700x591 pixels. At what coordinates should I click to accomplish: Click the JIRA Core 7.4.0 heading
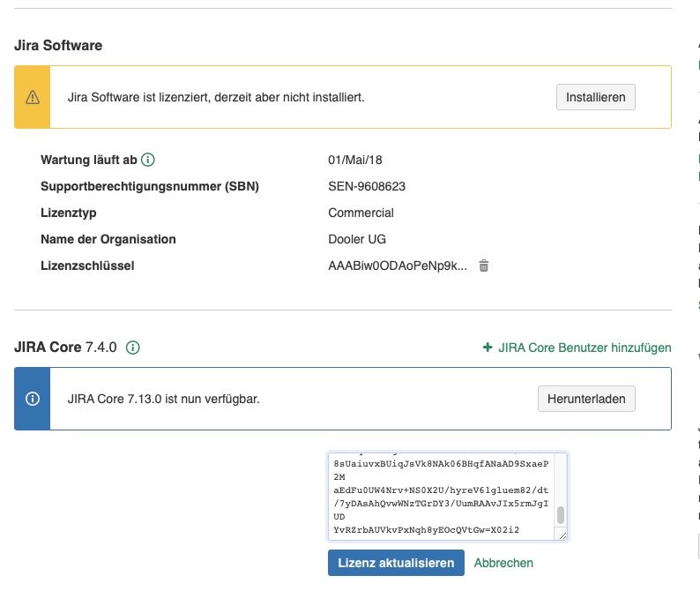tap(65, 347)
